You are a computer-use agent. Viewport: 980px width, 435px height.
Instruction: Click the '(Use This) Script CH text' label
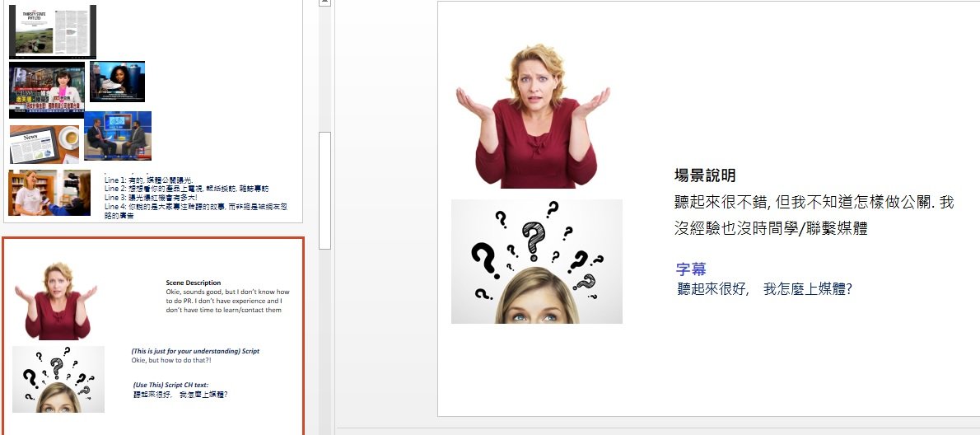(x=170, y=385)
